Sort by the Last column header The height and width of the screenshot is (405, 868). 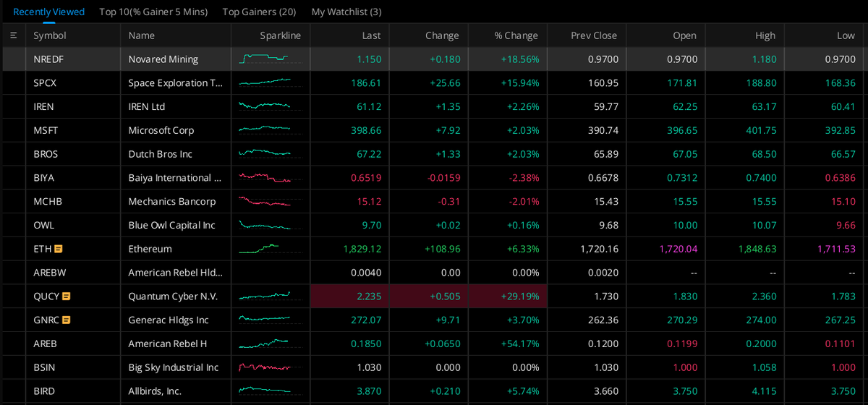(371, 35)
